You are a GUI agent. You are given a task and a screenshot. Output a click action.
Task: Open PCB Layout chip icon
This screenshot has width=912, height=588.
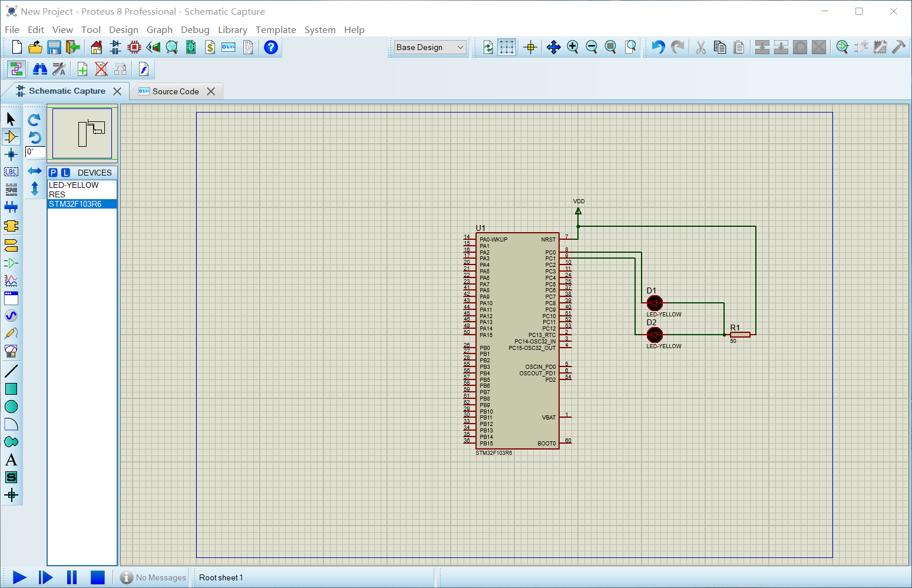pos(134,47)
